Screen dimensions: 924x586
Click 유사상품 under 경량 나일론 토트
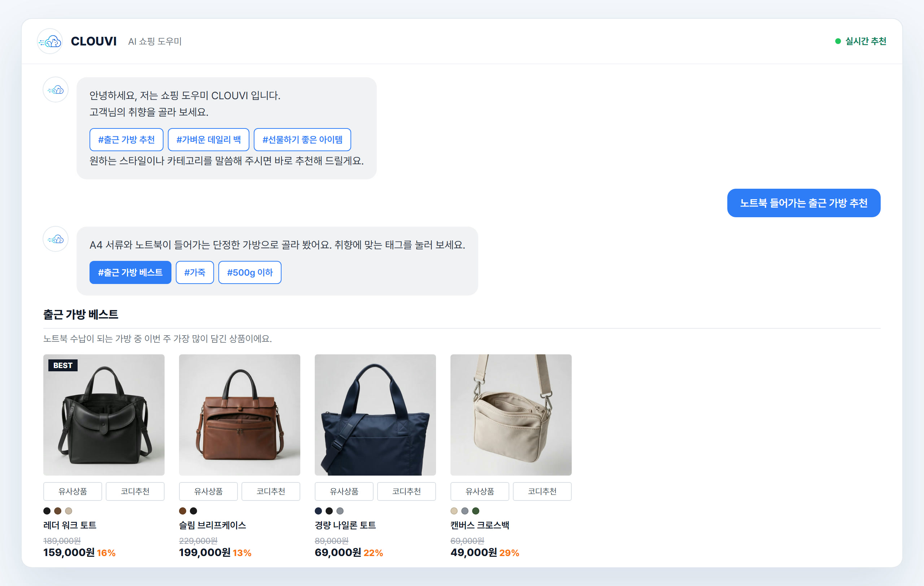(344, 491)
